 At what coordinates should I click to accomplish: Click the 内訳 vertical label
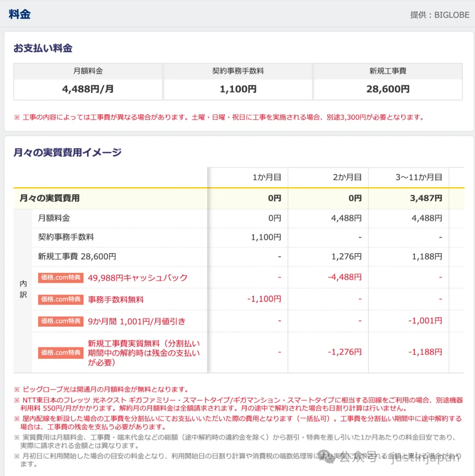pyautogui.click(x=23, y=289)
